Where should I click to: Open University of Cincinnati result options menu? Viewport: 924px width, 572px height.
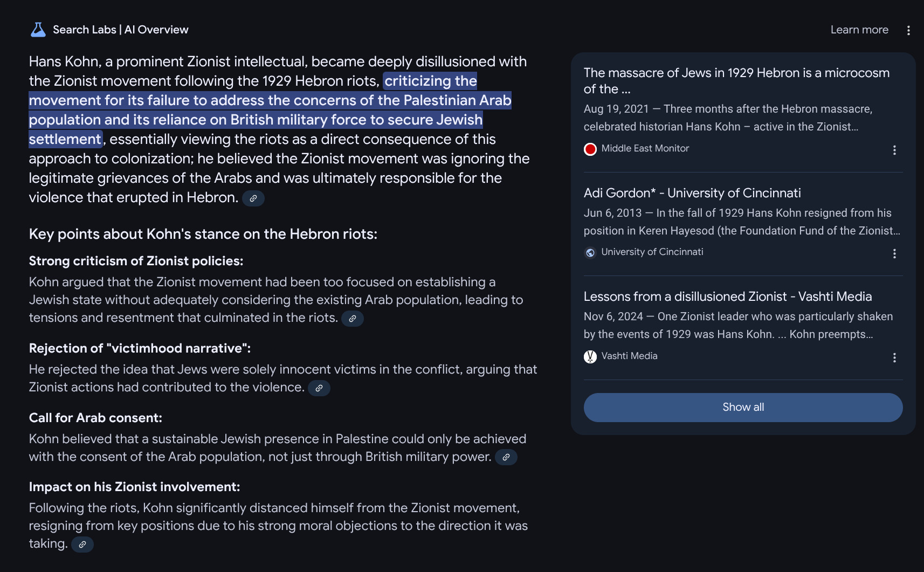(894, 253)
